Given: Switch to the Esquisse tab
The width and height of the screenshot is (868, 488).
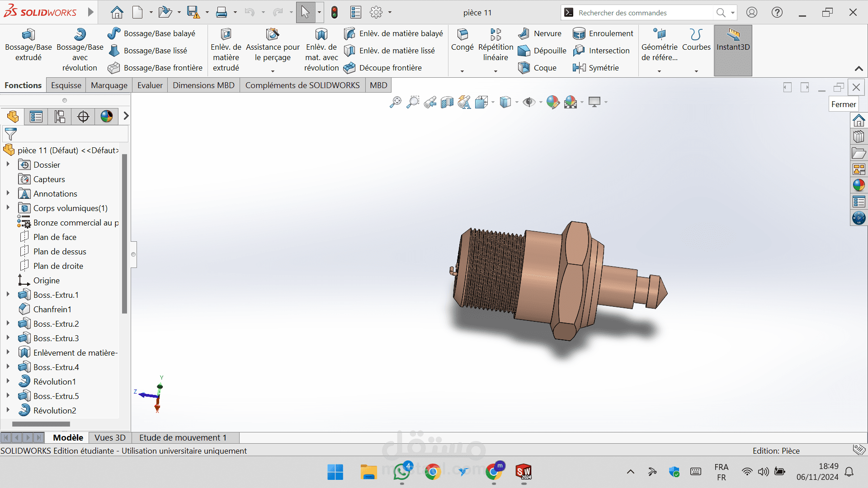Looking at the screenshot, I should pyautogui.click(x=66, y=85).
